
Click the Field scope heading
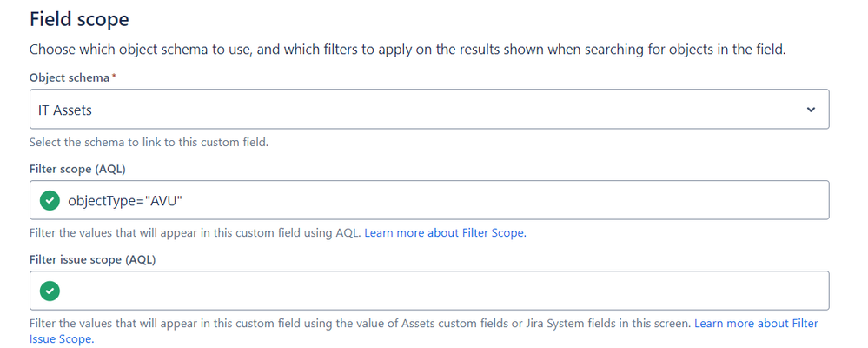click(x=79, y=19)
